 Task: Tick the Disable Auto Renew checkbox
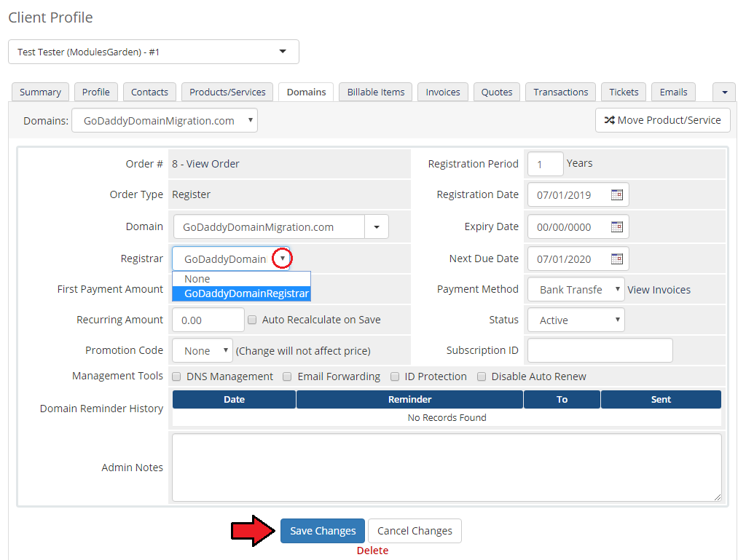click(482, 376)
